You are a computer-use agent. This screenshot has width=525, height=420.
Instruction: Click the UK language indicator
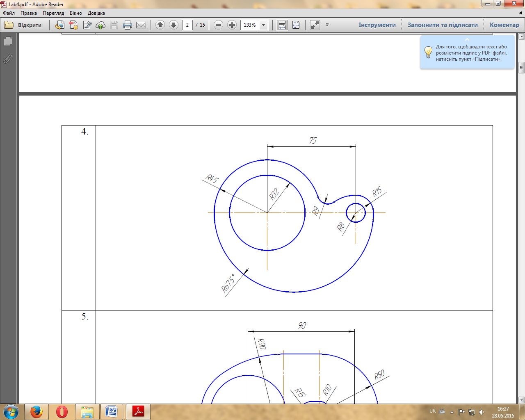(x=433, y=411)
